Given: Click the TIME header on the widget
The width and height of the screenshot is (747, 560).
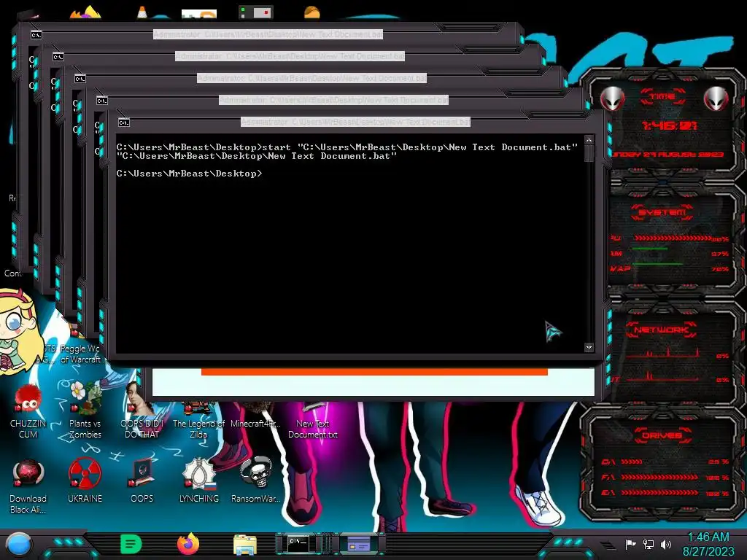Looking at the screenshot, I should (662, 97).
